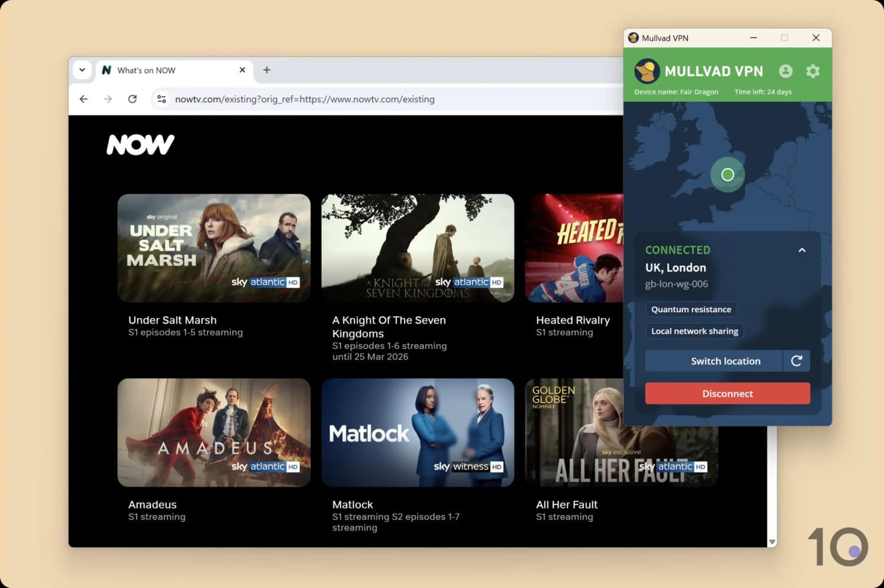Reload the NOW webpage
This screenshot has height=588, width=884.
coord(132,99)
